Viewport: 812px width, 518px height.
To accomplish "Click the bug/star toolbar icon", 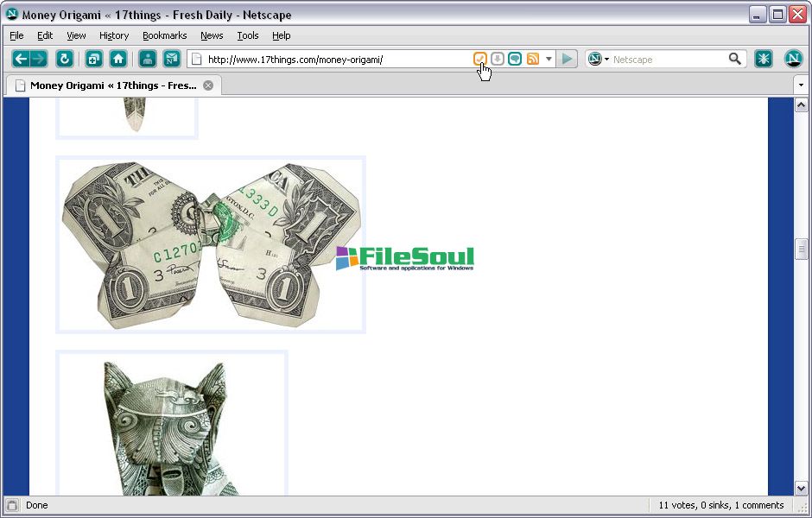I will click(764, 59).
